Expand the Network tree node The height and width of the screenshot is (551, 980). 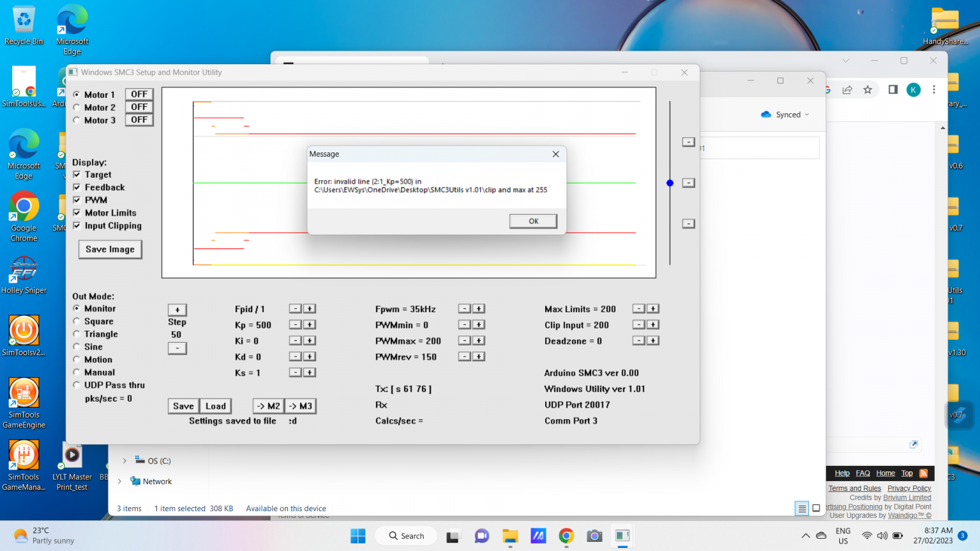tap(119, 482)
